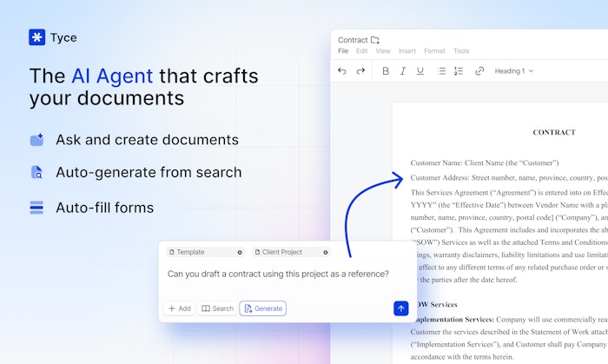Click the Contract document title

pos(353,40)
